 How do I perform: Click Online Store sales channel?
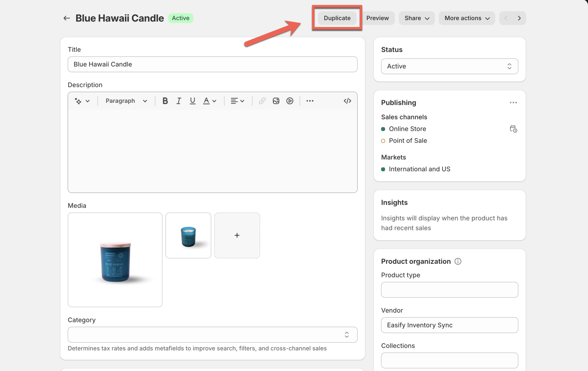(407, 129)
